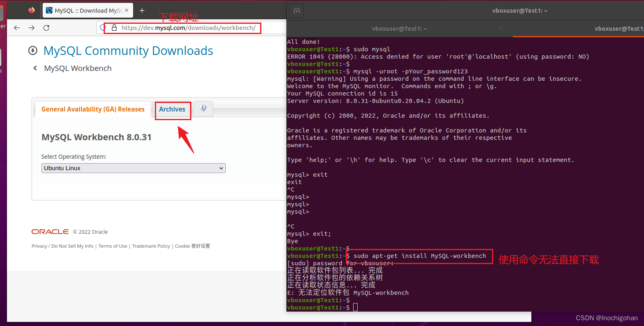Open the information icon tab
644x326 pixels.
pyautogui.click(x=203, y=108)
